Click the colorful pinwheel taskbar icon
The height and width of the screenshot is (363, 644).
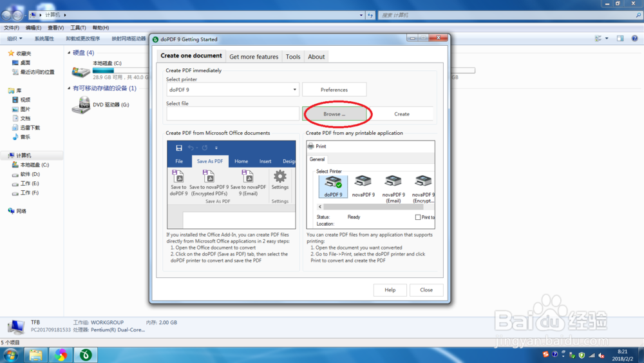61,355
